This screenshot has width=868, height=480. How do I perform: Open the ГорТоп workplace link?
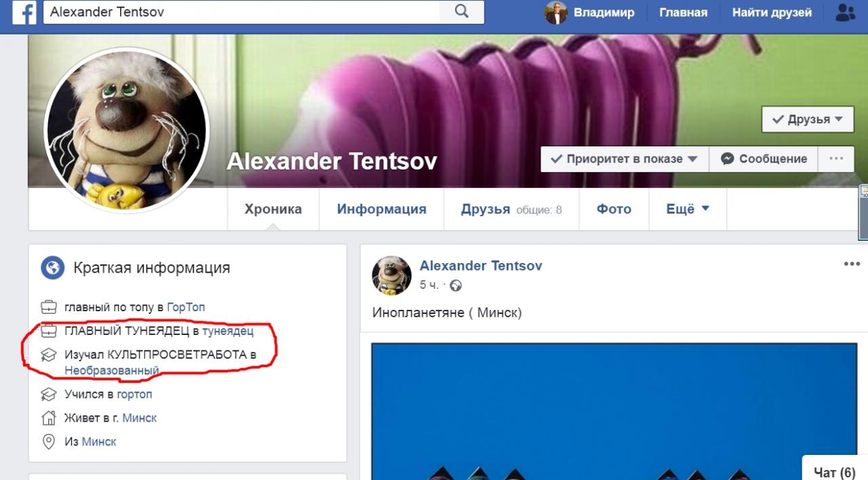pyautogui.click(x=185, y=307)
